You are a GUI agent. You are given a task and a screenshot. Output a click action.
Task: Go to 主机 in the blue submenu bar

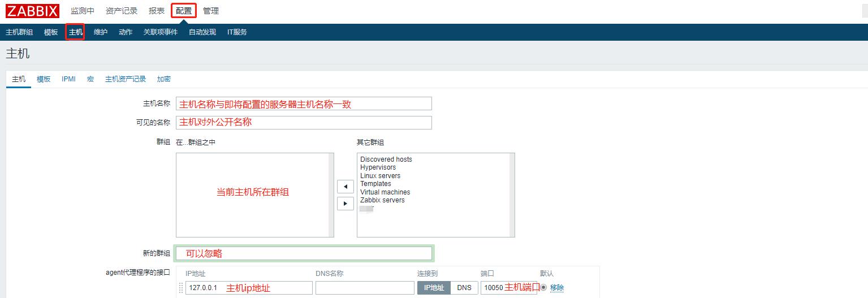pos(76,32)
